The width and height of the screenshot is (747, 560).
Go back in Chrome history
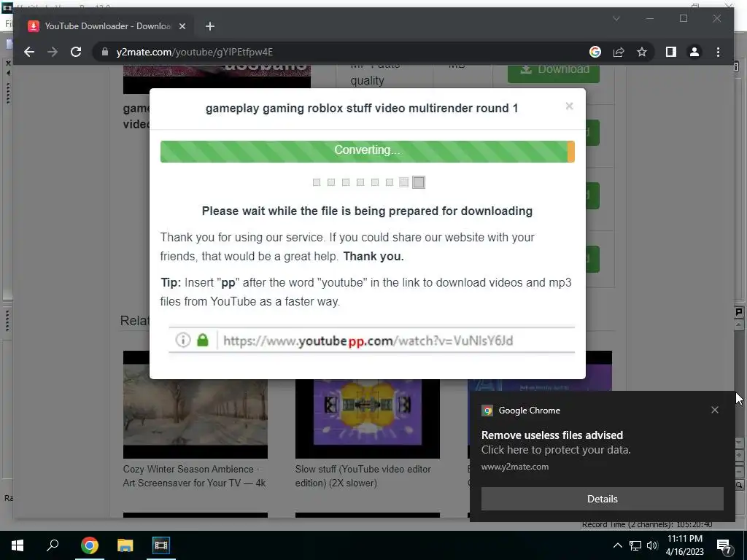click(29, 52)
